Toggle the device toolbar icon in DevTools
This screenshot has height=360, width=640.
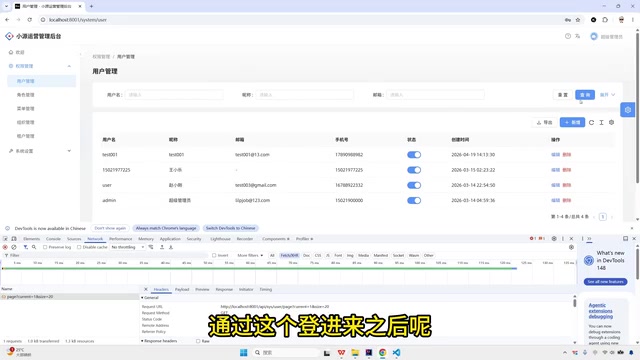point(14,239)
